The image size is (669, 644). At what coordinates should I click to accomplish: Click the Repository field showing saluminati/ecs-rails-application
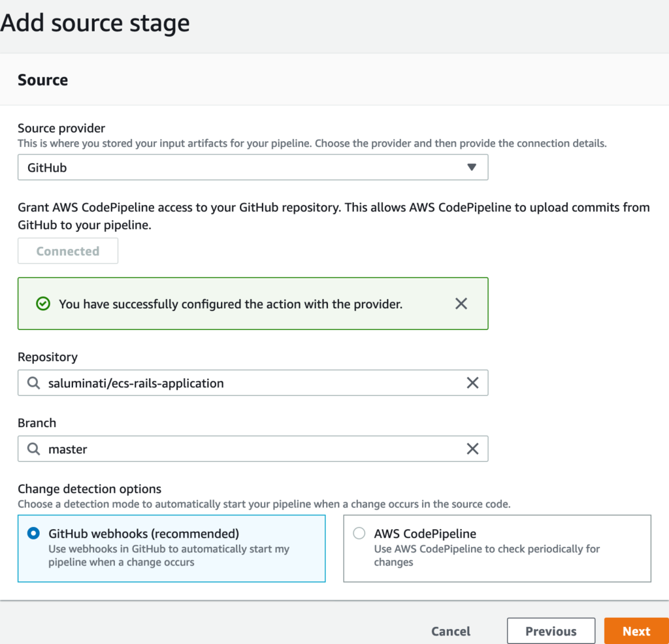[248, 383]
